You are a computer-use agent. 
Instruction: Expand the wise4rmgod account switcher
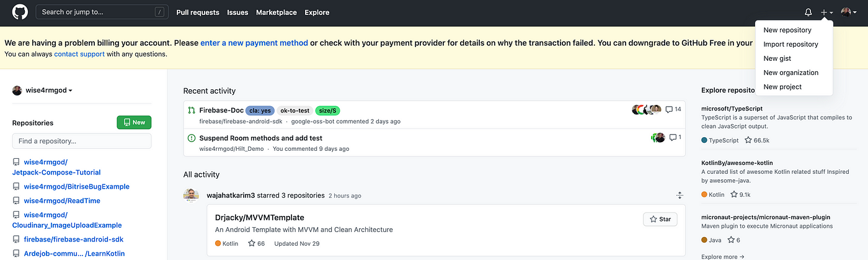coord(43,91)
